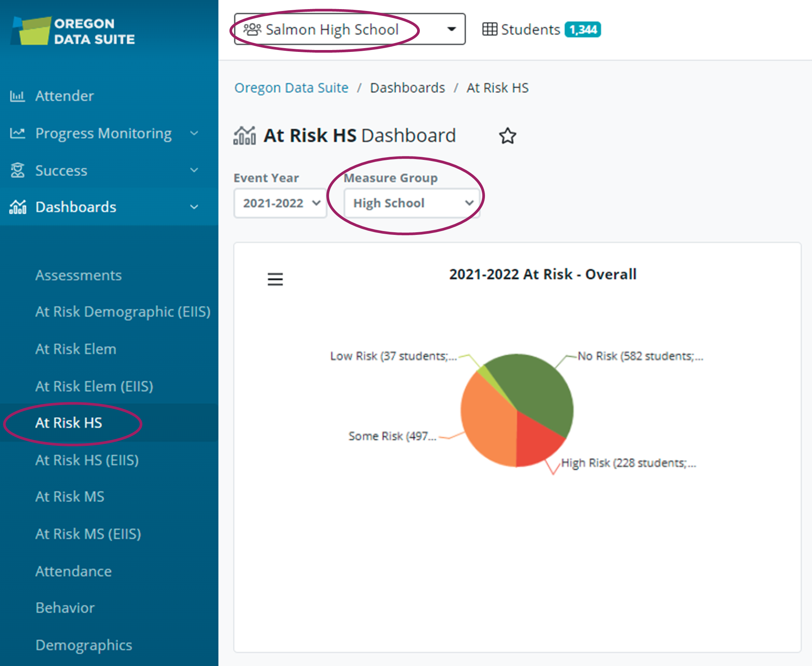812x666 pixels.
Task: Open At Risk HS (EIIS) dashboard
Action: pyautogui.click(x=87, y=460)
